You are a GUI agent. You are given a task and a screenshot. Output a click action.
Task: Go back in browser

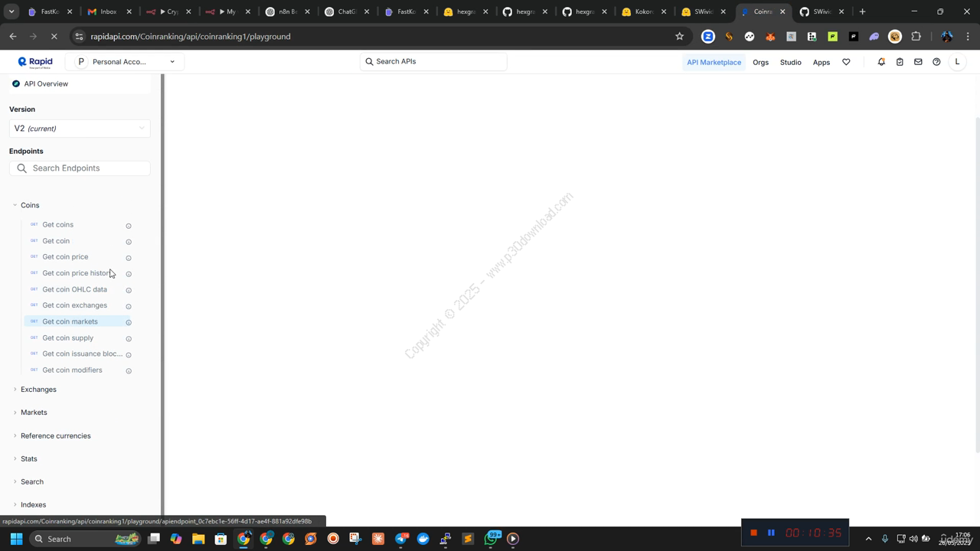(13, 36)
